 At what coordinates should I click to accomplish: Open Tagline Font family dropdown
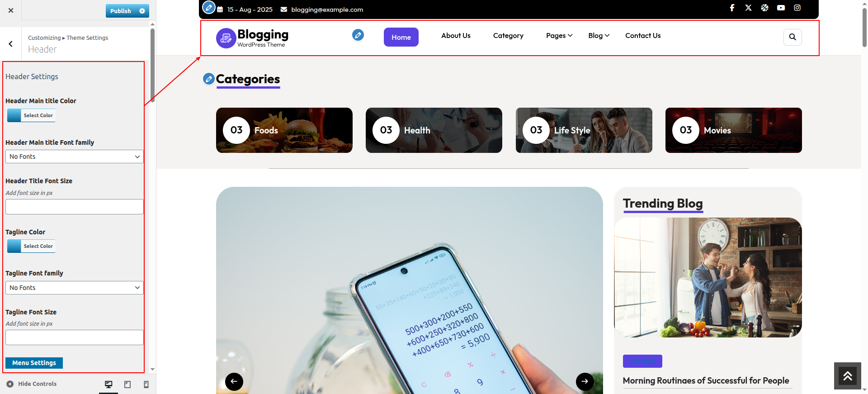click(75, 288)
